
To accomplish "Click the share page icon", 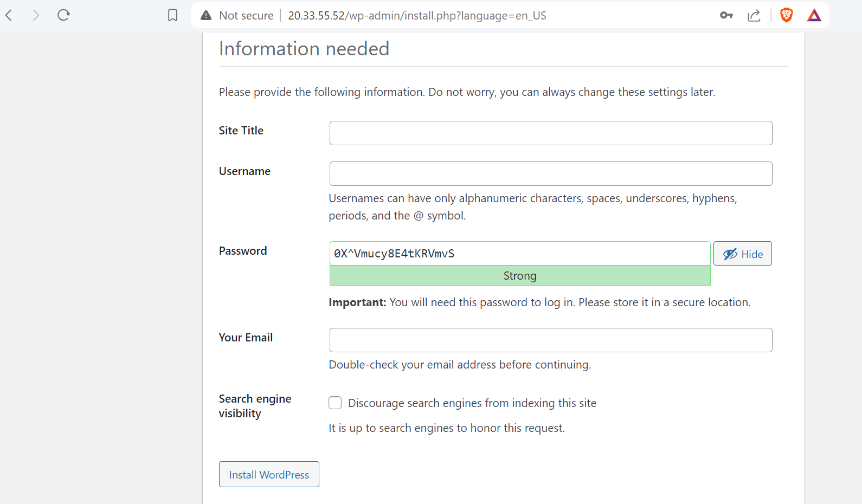I will [754, 15].
